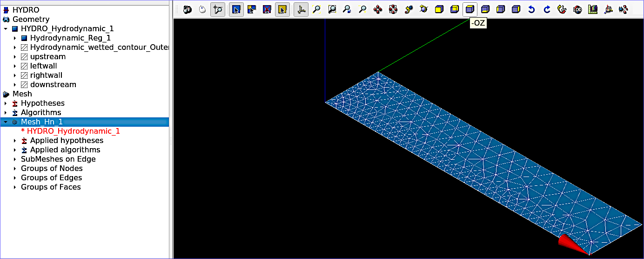Click the rotate clockwise arrow icon
Image resolution: width=644 pixels, height=259 pixels.
point(547,9)
